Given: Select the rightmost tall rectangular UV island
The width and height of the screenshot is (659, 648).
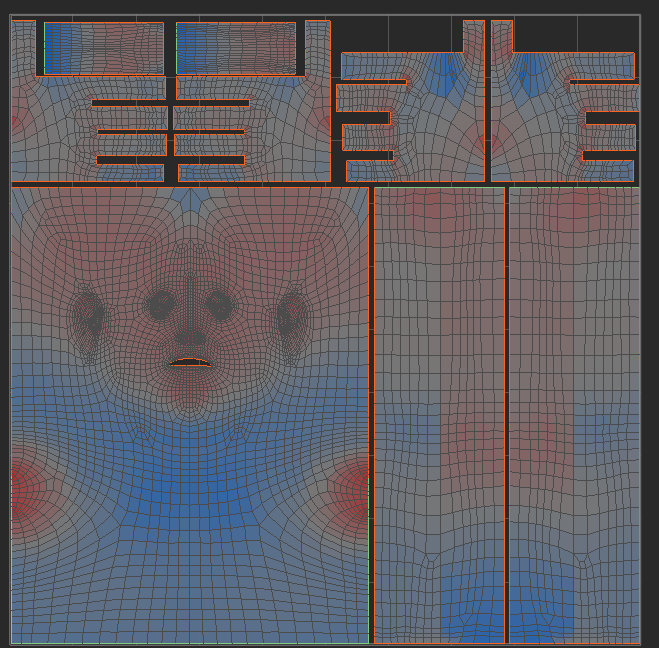Looking at the screenshot, I should [x=575, y=415].
